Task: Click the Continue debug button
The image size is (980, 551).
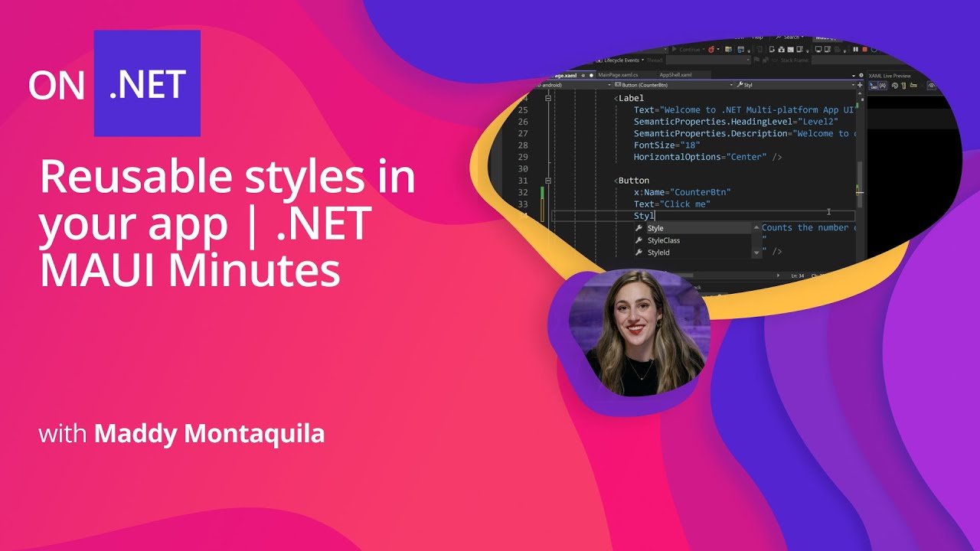Action: point(686,49)
